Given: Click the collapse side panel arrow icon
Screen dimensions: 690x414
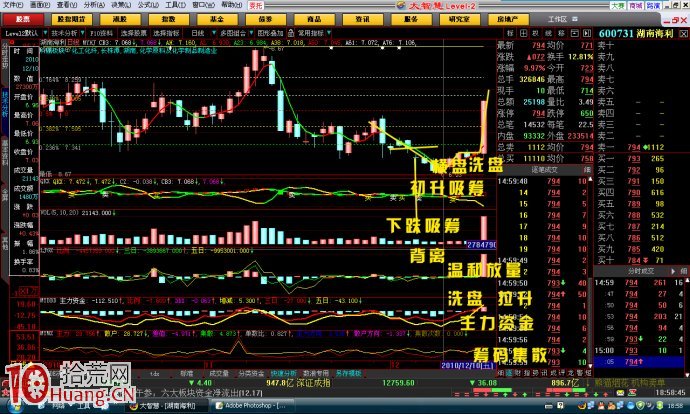Looking at the screenshot, I should 587,33.
